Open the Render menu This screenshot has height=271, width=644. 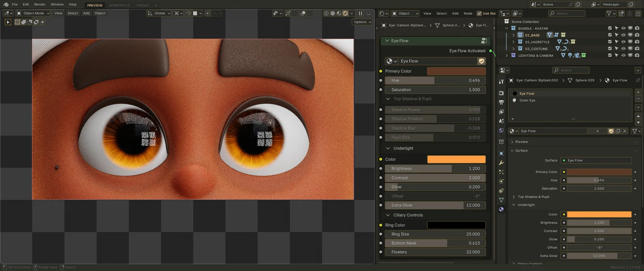[39, 4]
